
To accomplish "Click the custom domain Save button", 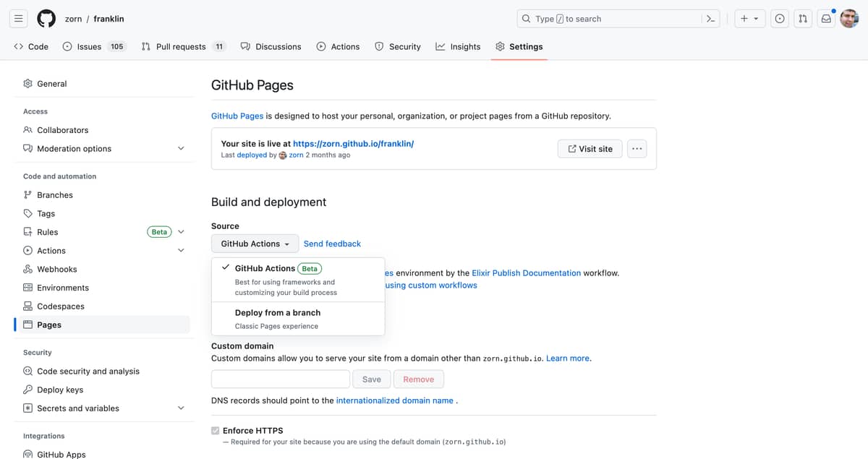I will click(372, 379).
